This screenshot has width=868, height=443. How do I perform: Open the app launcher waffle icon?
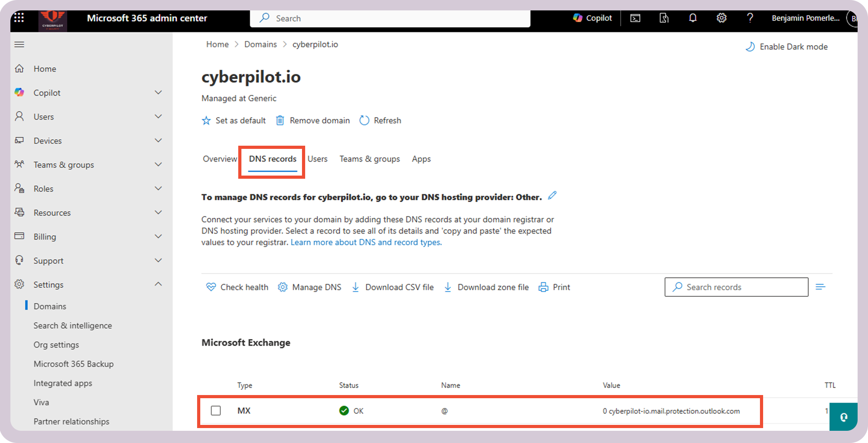[x=19, y=18]
